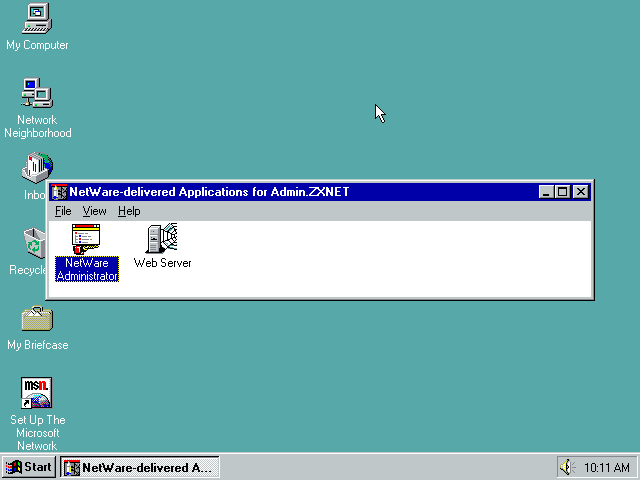This screenshot has width=640, height=480.
Task: Open the View menu
Action: (x=94, y=211)
